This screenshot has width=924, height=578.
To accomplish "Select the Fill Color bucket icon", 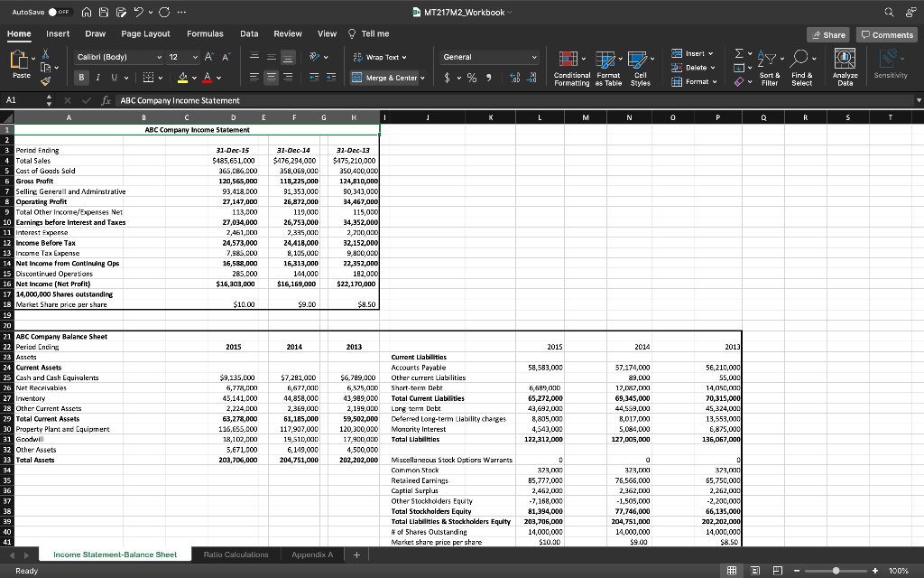I will pos(183,78).
